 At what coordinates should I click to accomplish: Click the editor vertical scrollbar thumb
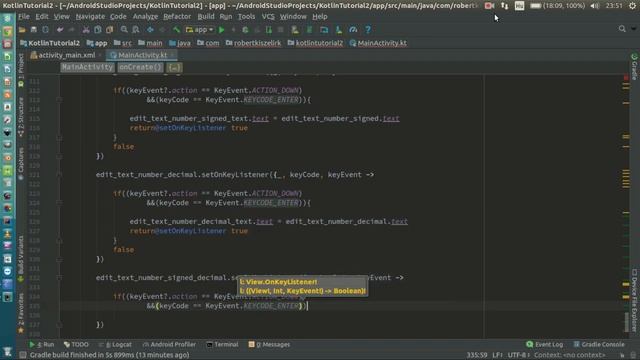[x=626, y=322]
